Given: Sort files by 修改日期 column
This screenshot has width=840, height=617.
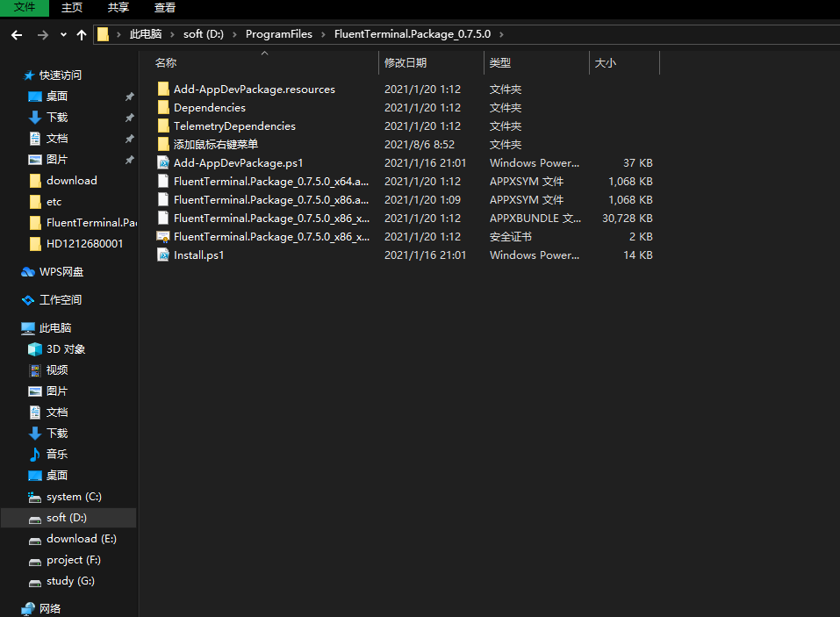Looking at the screenshot, I should [406, 62].
